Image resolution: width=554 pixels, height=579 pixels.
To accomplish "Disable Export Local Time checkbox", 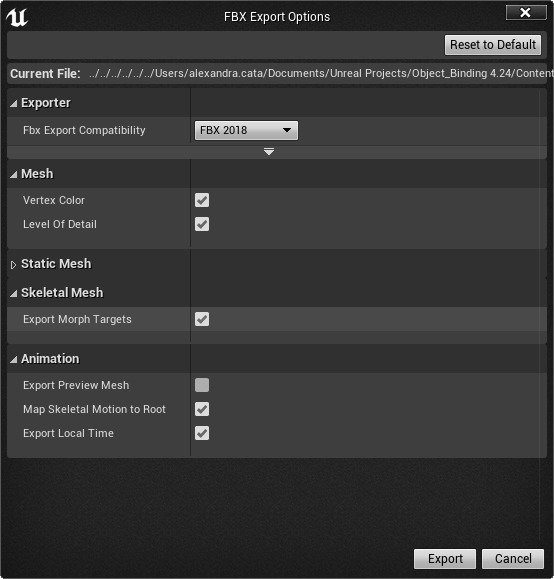I will pos(202,433).
